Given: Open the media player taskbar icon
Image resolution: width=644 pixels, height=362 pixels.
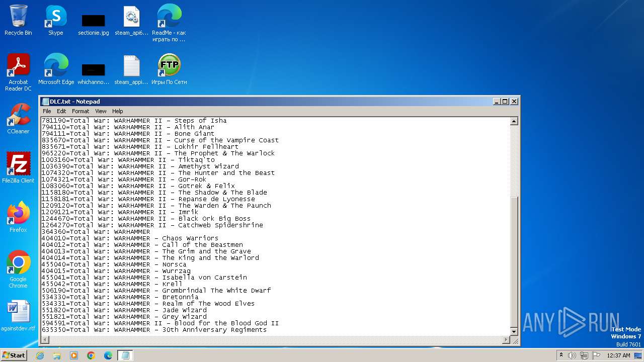Looking at the screenshot, I should pos(74,355).
